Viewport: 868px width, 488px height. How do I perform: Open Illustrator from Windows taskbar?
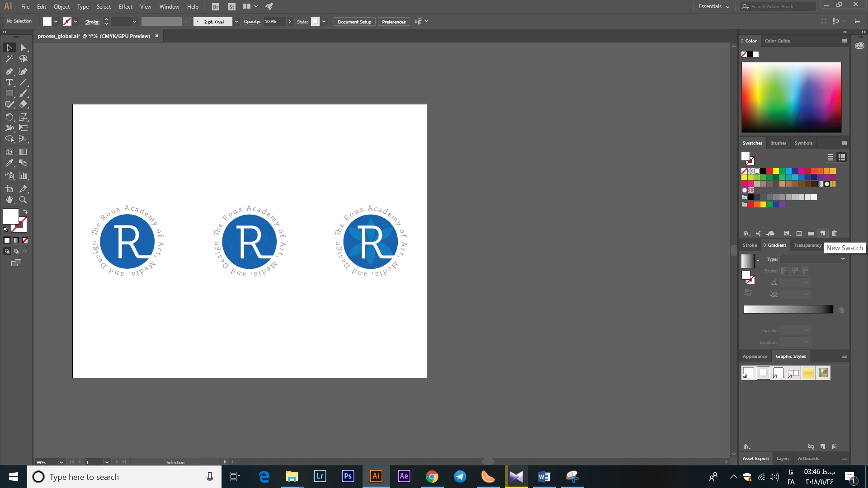click(x=376, y=476)
